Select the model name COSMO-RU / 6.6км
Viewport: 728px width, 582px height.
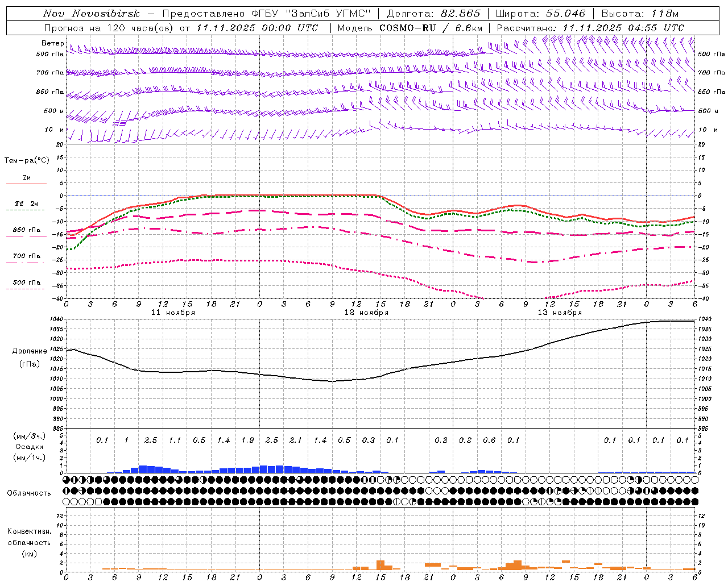click(x=431, y=28)
